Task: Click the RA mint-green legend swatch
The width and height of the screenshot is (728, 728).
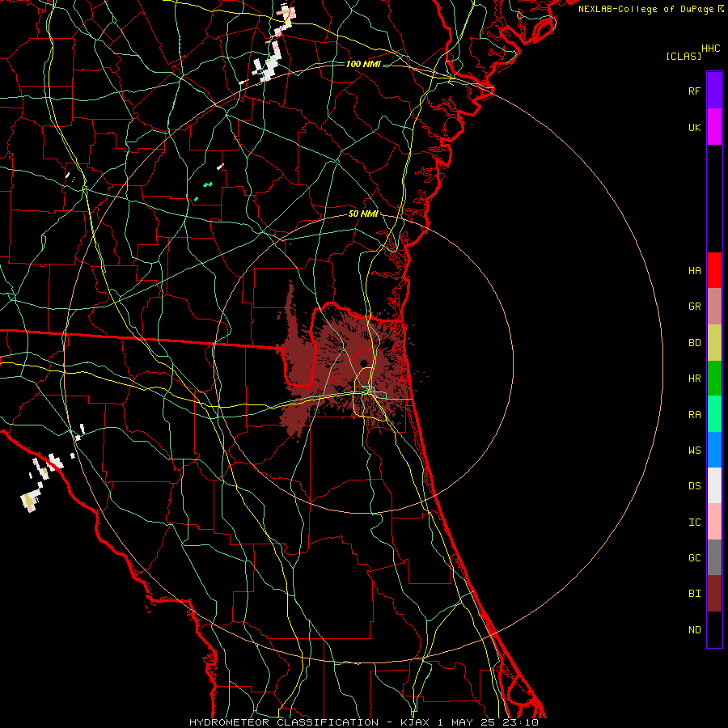Action: tap(714, 414)
